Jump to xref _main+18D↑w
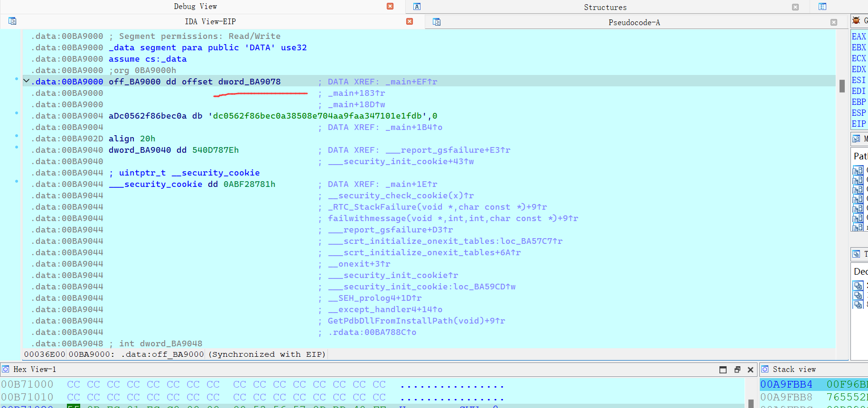 (x=356, y=104)
